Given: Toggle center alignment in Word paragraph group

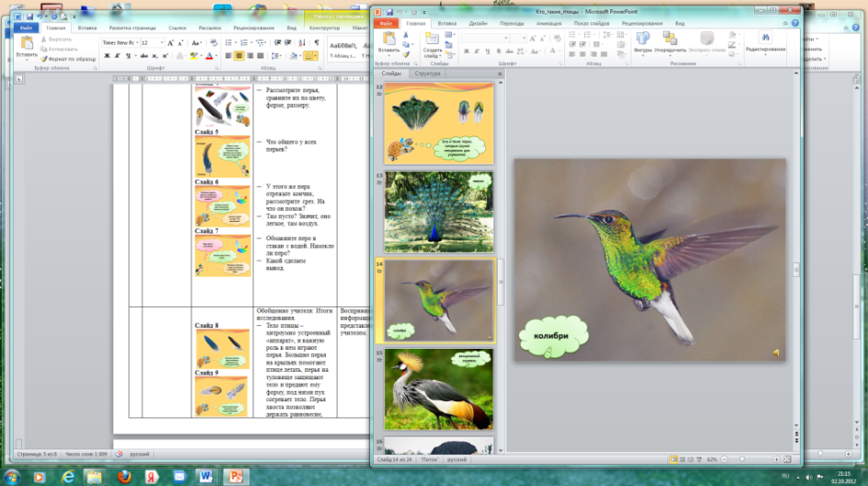Looking at the screenshot, I should (x=239, y=56).
